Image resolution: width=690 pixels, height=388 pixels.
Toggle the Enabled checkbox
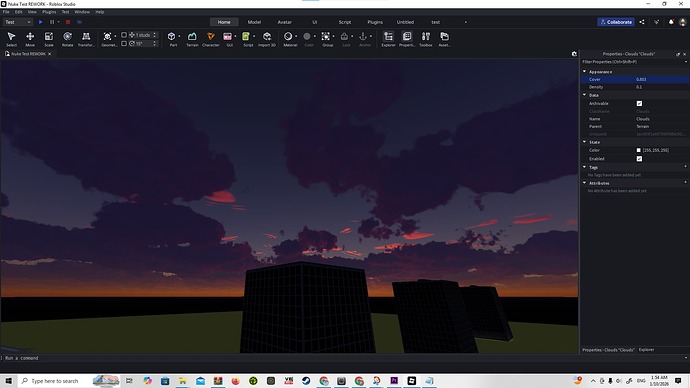(639, 159)
